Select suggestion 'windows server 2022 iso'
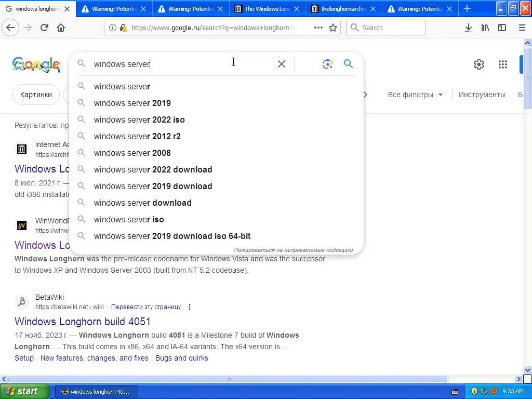The width and height of the screenshot is (532, 399). 216,120
